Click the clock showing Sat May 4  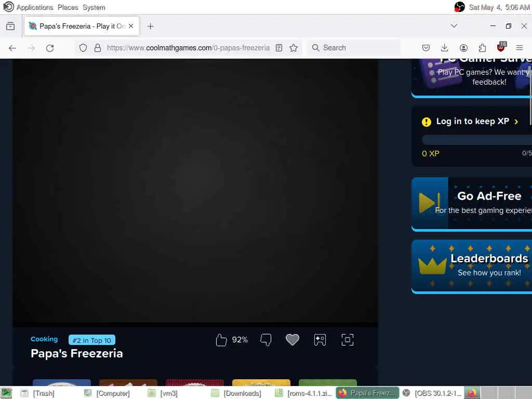(x=499, y=7)
